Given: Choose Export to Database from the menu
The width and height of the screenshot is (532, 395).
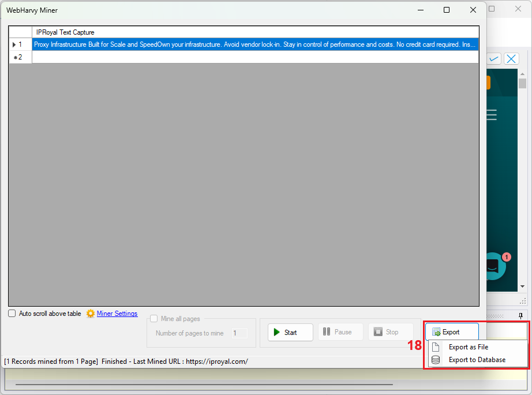Looking at the screenshot, I should 477,360.
